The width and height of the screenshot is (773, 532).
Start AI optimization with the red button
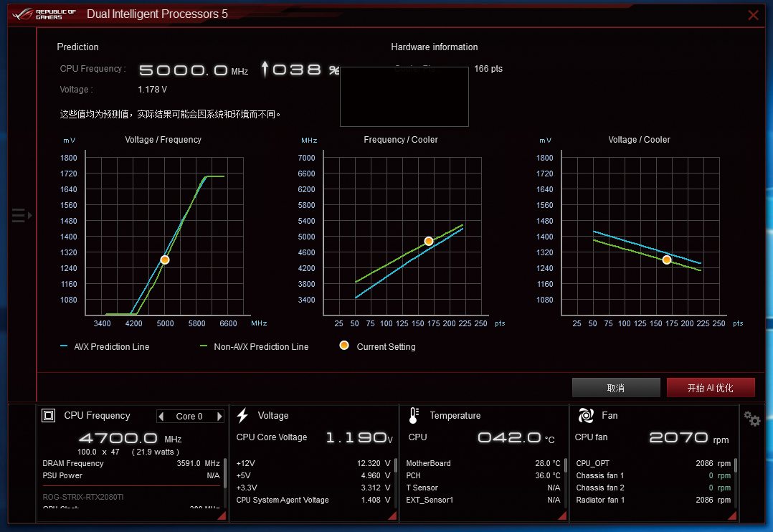[x=711, y=387]
